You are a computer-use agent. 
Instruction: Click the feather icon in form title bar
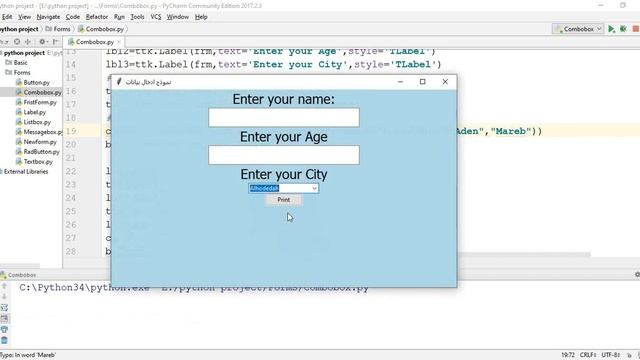point(119,82)
